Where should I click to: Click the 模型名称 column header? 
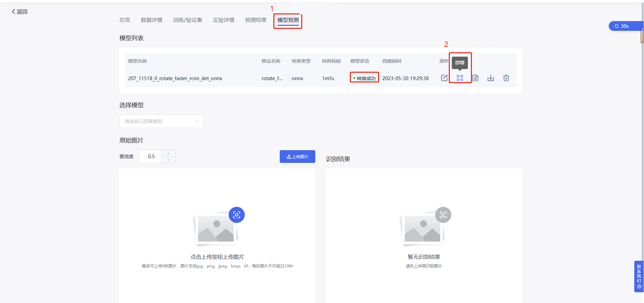pos(138,61)
